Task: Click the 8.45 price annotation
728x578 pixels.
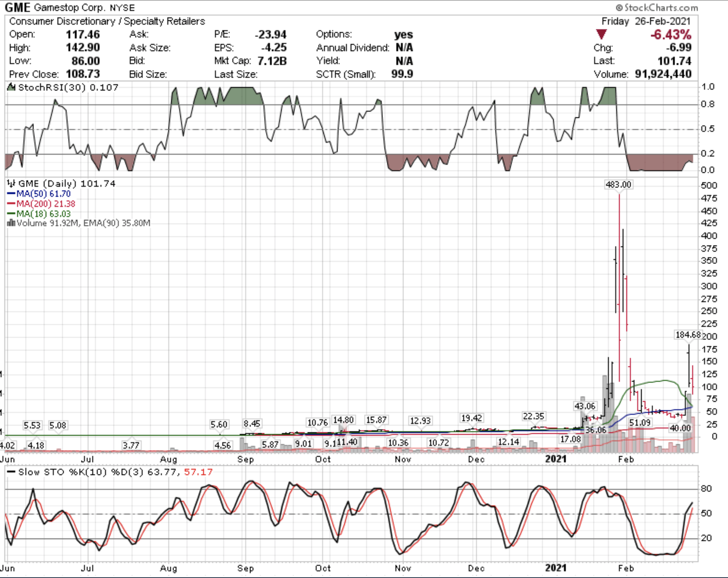Action: (x=252, y=424)
